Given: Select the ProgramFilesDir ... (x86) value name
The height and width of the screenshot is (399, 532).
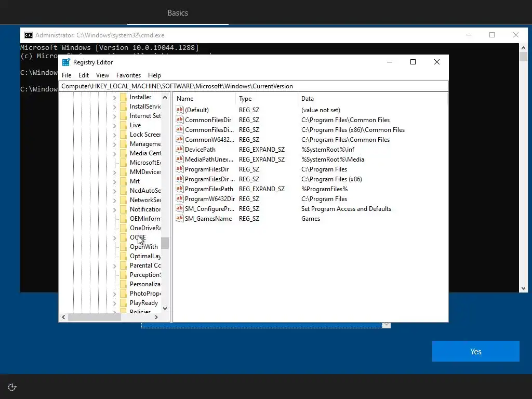Looking at the screenshot, I should (x=210, y=179).
